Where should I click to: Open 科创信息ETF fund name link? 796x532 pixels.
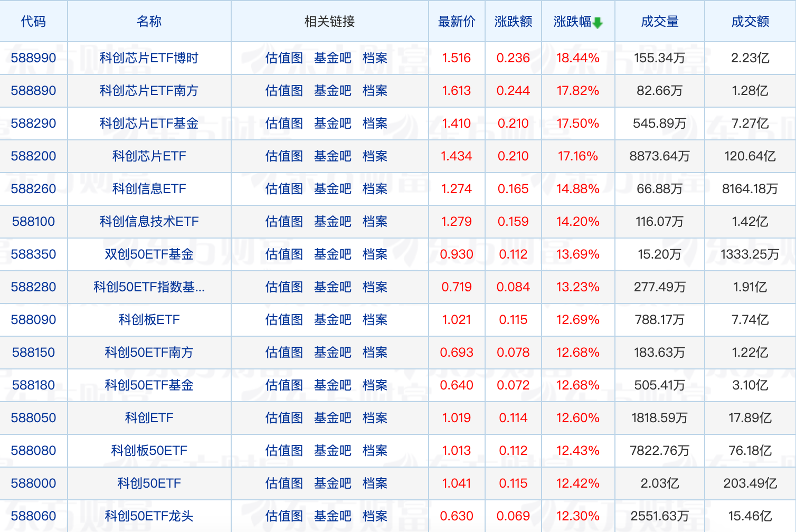[149, 189]
